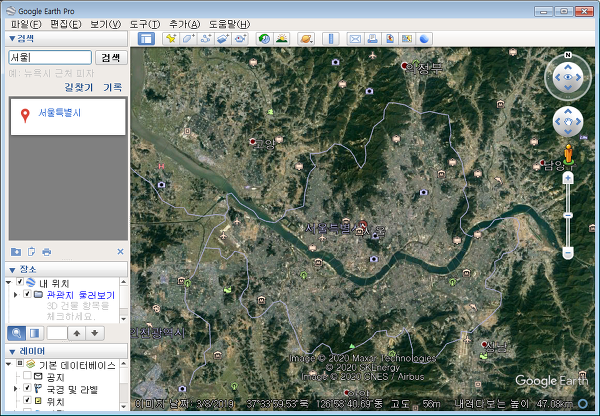The width and height of the screenshot is (600, 416).
Task: Open the 기록 history link
Action: 113,87
